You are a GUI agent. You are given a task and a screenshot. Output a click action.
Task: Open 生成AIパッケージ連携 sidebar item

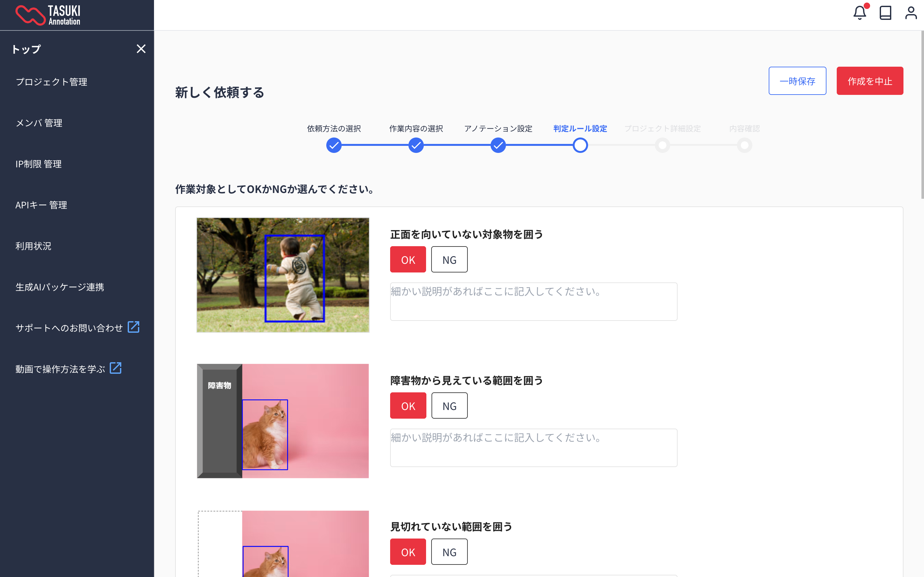[60, 287]
